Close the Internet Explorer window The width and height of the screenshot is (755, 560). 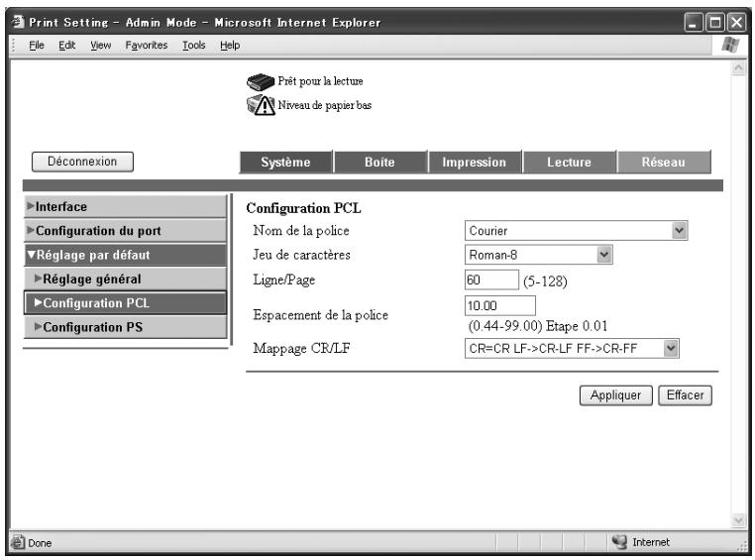click(737, 22)
